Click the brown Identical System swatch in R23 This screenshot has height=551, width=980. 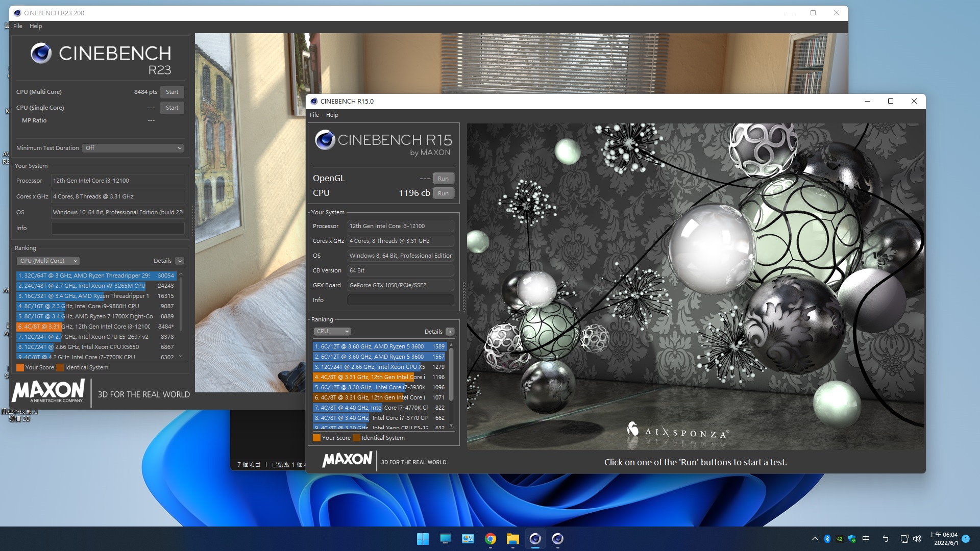[x=60, y=367]
